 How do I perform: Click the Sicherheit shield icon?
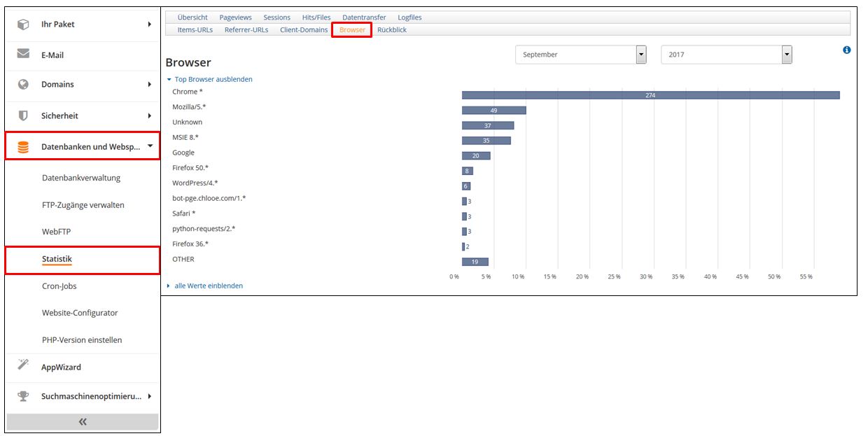23,115
